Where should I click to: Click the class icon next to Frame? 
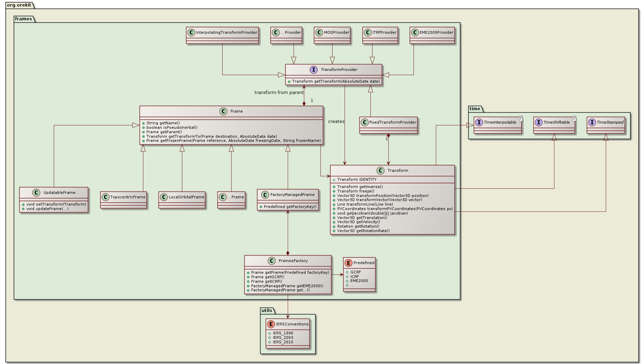click(x=223, y=111)
